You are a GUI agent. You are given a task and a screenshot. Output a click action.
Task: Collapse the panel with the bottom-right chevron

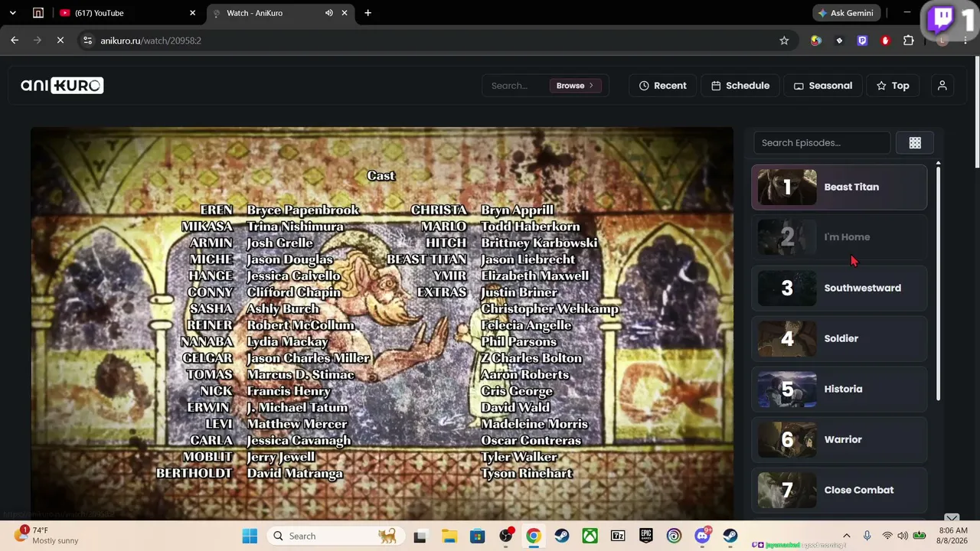952,518
